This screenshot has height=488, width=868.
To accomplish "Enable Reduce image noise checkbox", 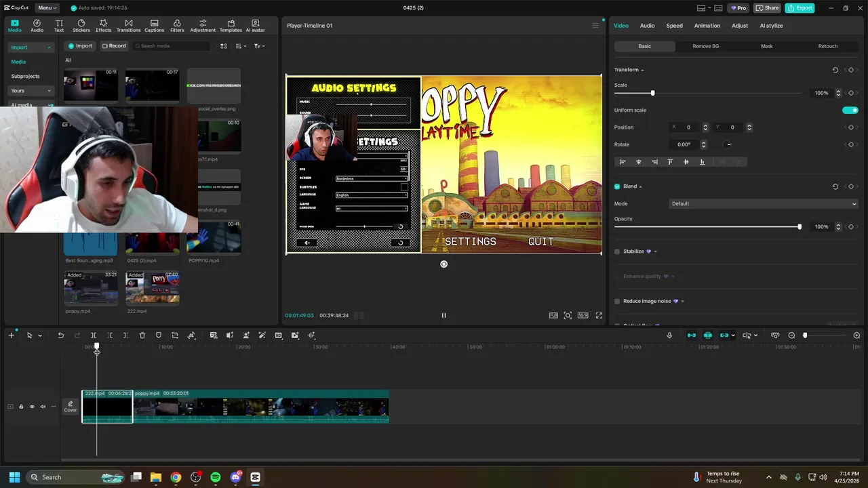I will (x=617, y=301).
